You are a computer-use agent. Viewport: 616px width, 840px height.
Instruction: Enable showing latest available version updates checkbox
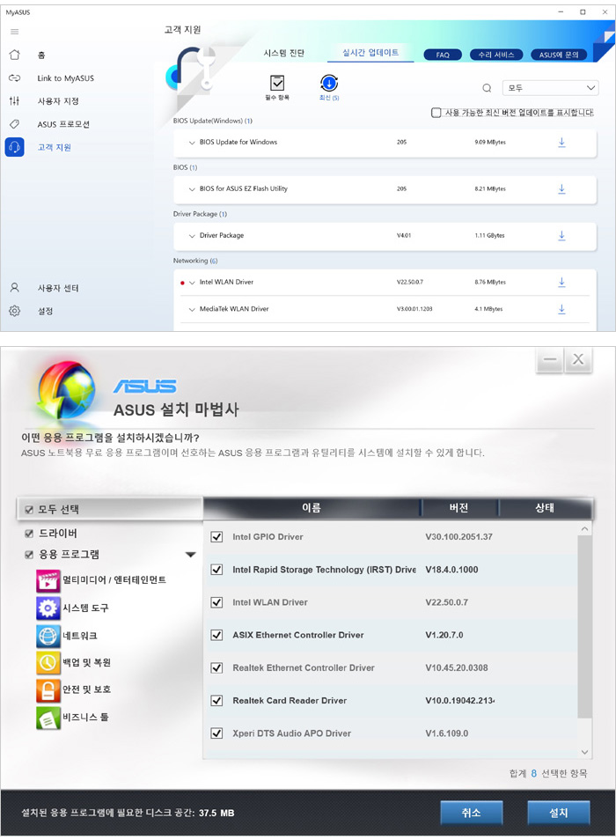click(436, 113)
